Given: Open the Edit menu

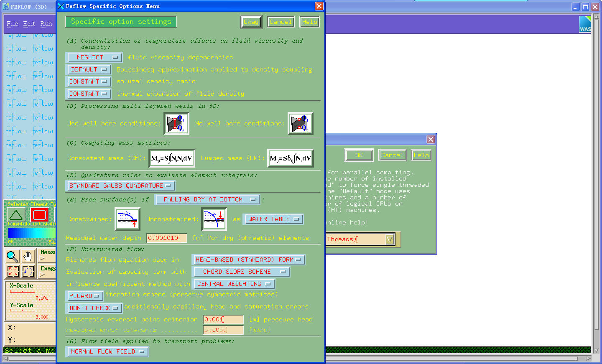Looking at the screenshot, I should coord(29,24).
